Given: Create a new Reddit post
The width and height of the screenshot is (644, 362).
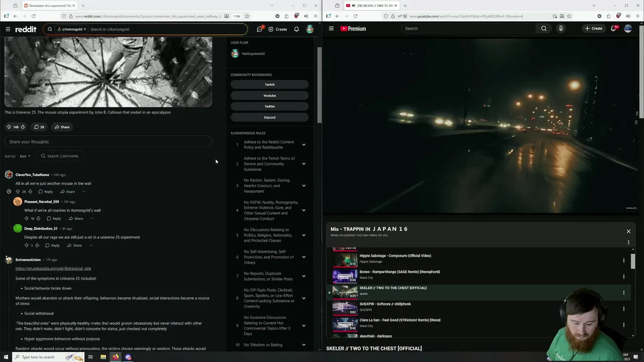Looking at the screenshot, I should tap(278, 29).
